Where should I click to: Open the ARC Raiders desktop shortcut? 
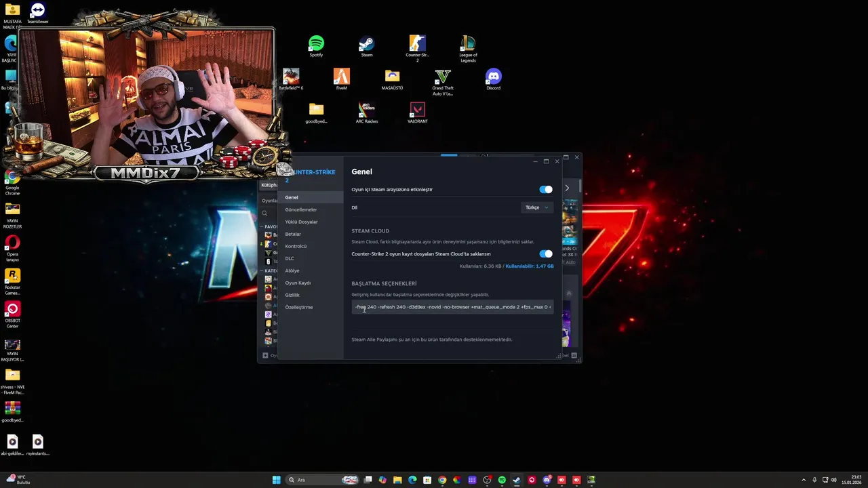point(367,113)
